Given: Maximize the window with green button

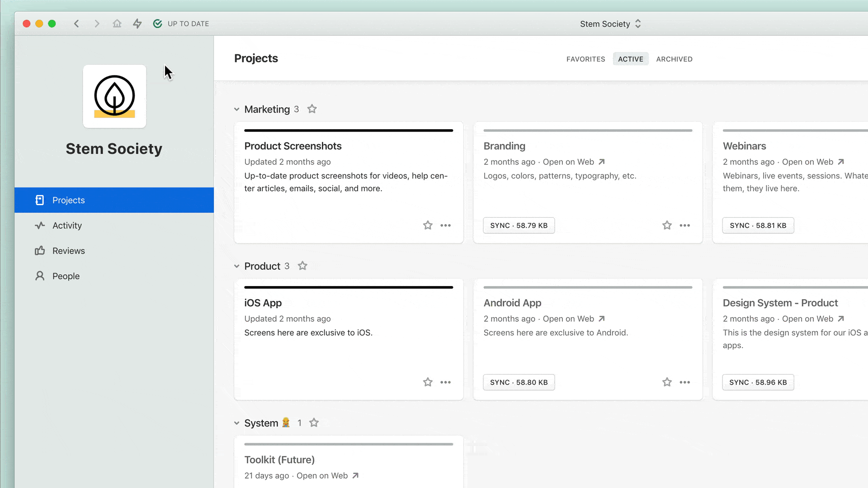Looking at the screenshot, I should click(52, 23).
